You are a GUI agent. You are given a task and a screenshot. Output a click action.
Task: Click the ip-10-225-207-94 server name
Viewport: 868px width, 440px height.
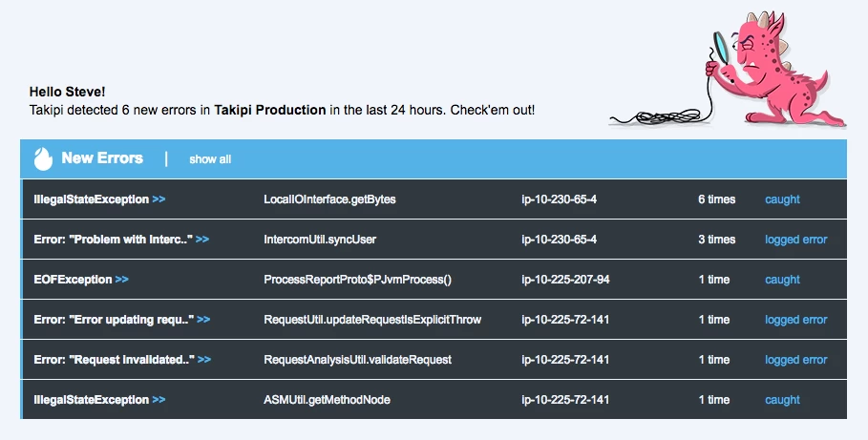point(565,280)
